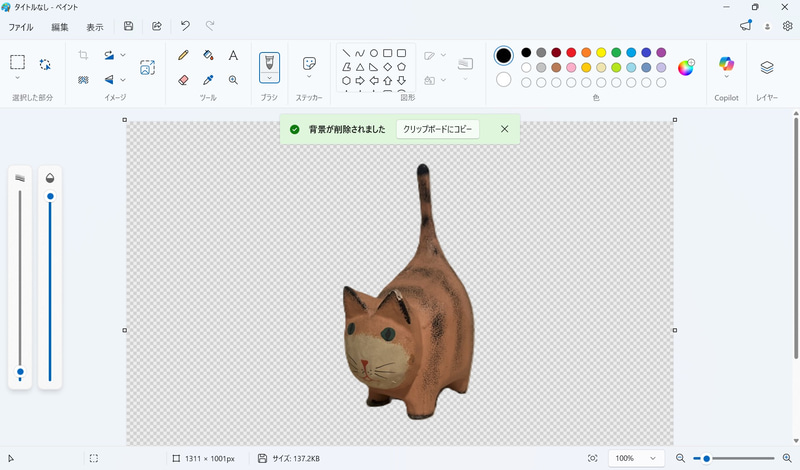800x470 pixels.
Task: Select the Pencil tool
Action: click(x=183, y=55)
